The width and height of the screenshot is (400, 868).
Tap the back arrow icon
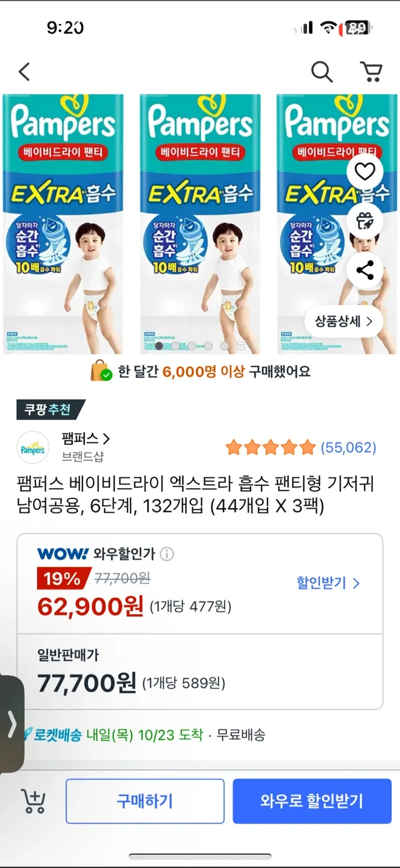[24, 72]
